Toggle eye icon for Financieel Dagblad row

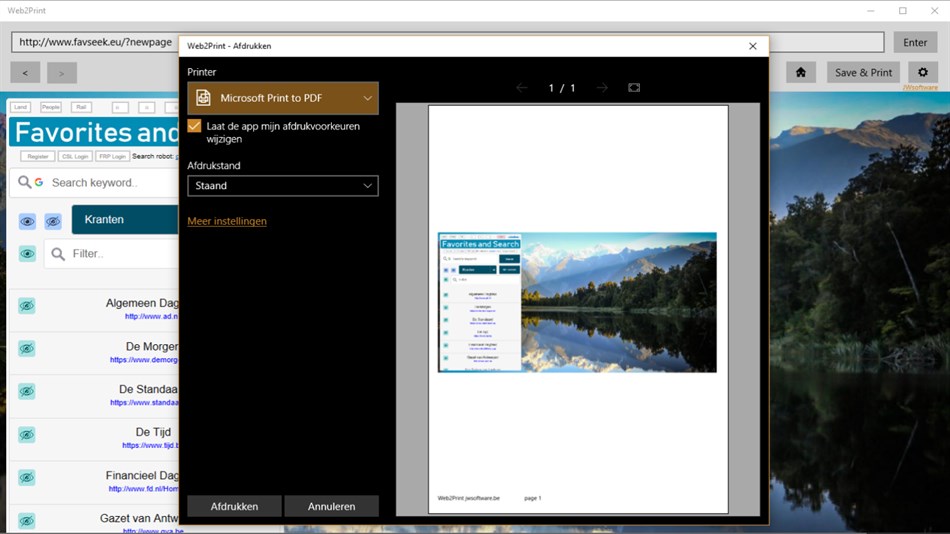point(27,478)
